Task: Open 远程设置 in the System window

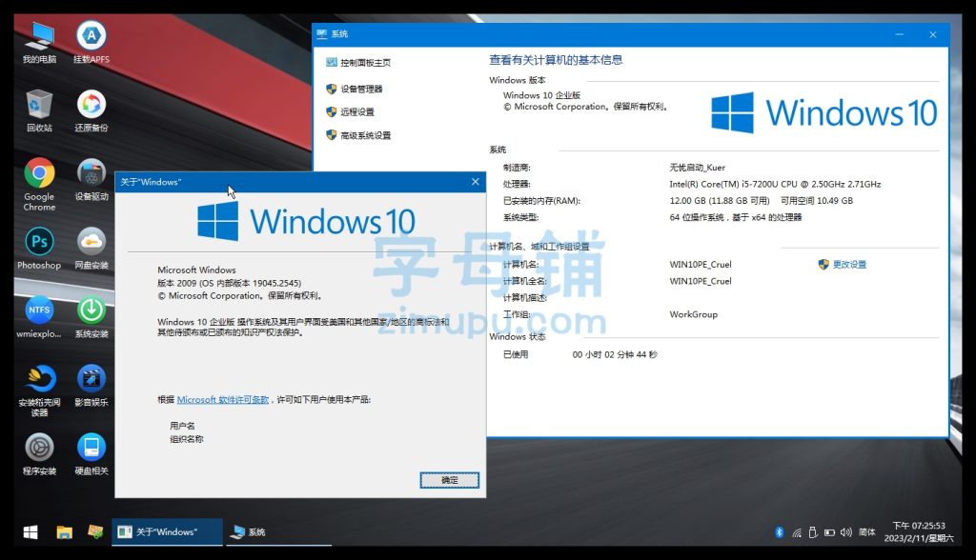Action: pos(351,112)
